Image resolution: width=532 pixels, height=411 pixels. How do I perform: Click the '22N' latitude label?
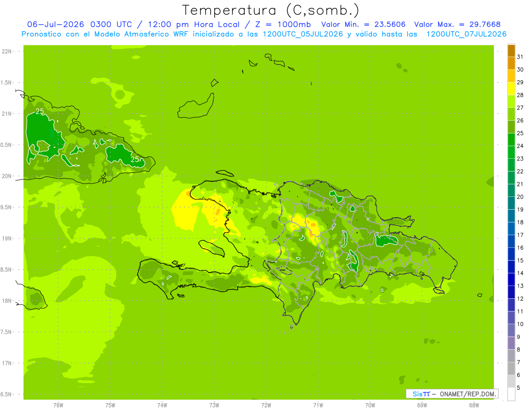[x=8, y=51]
